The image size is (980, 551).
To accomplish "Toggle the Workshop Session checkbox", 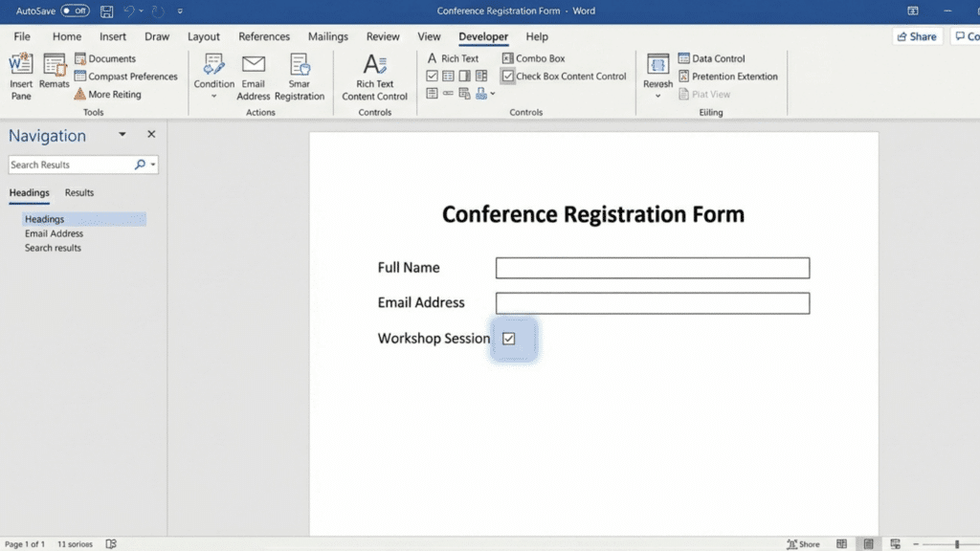I will click(x=510, y=338).
